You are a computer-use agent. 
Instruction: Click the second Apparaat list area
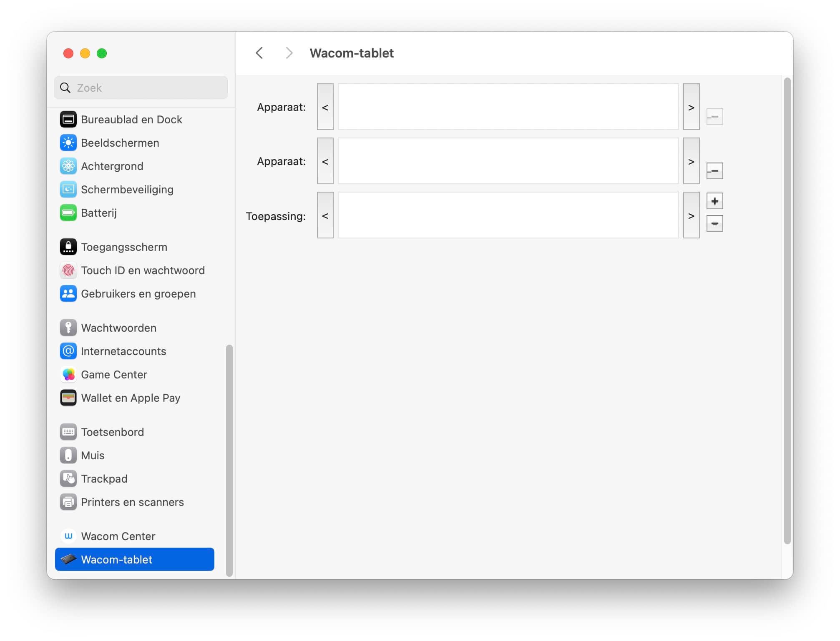click(508, 161)
